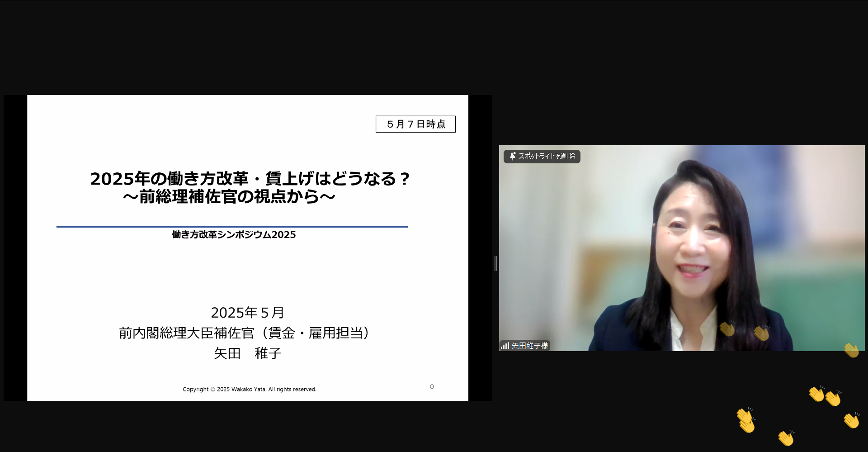Select the speaker's video tile

click(x=681, y=247)
